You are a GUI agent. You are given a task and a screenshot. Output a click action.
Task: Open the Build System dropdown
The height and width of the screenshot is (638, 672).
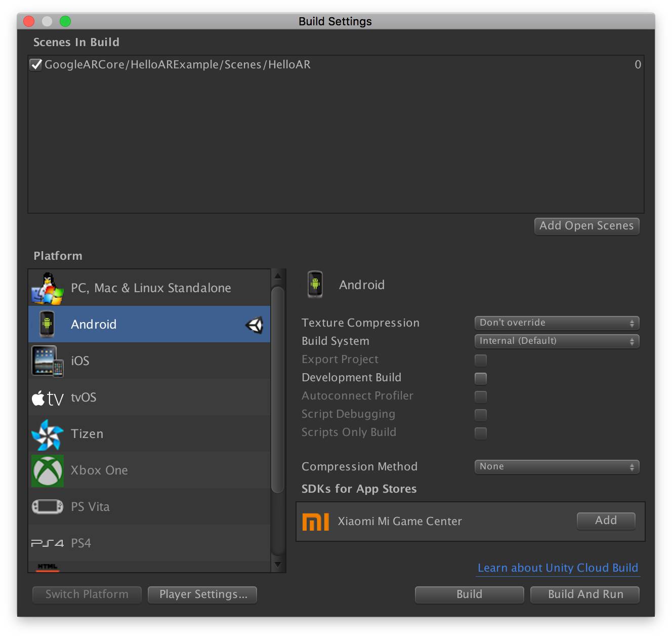(557, 341)
